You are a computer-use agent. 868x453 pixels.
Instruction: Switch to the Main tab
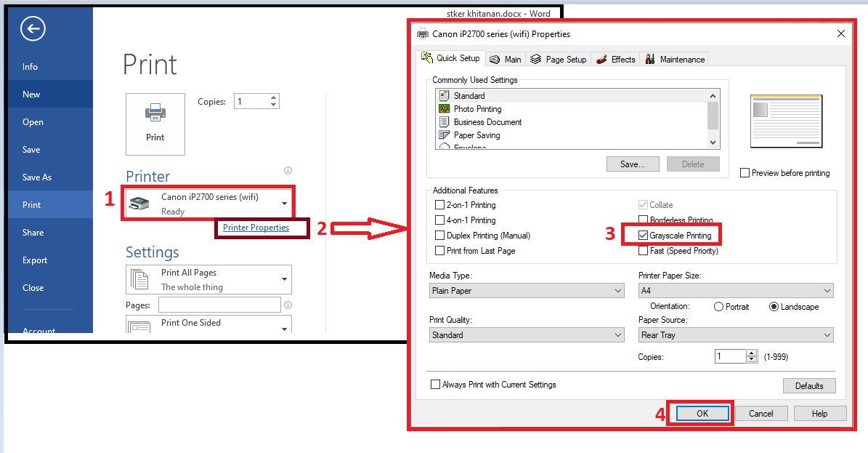[506, 60]
